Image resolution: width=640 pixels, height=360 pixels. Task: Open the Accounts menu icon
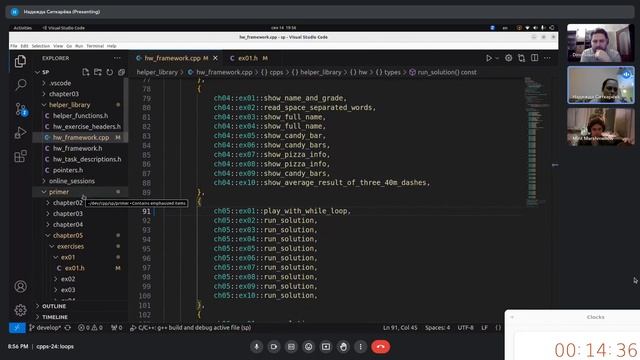pyautogui.click(x=20, y=287)
